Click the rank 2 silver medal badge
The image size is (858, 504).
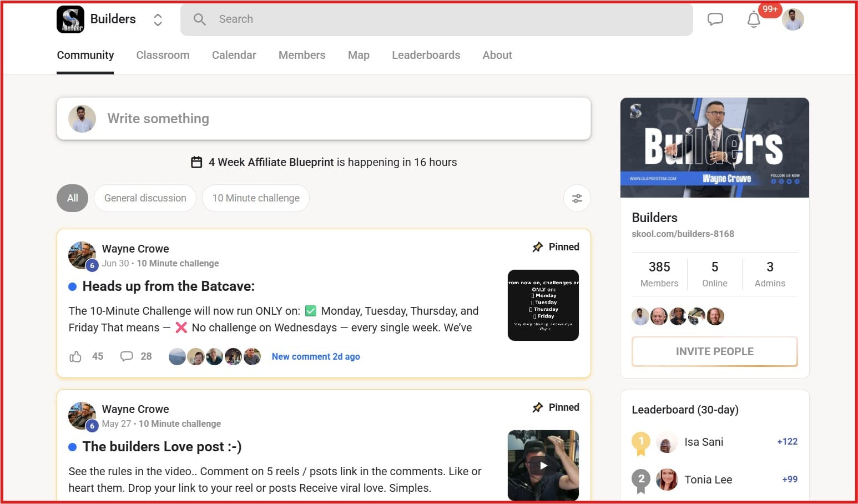coord(641,481)
